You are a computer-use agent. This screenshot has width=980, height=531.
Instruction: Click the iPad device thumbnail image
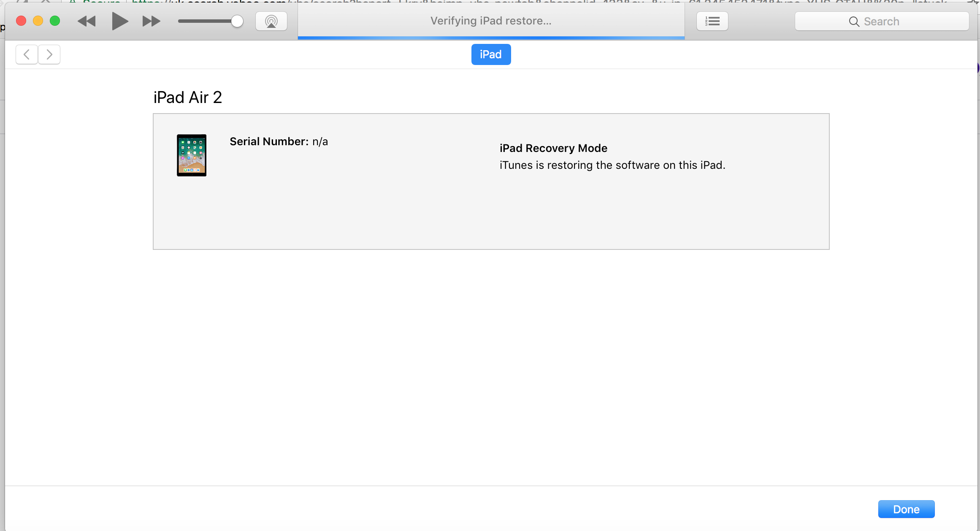(x=192, y=155)
